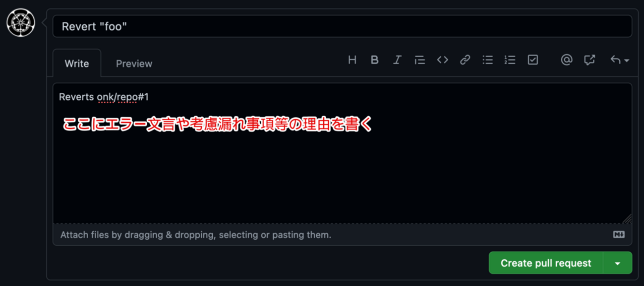Add a hyperlink using the link icon
Screen dimensions: 644x286
pos(465,60)
